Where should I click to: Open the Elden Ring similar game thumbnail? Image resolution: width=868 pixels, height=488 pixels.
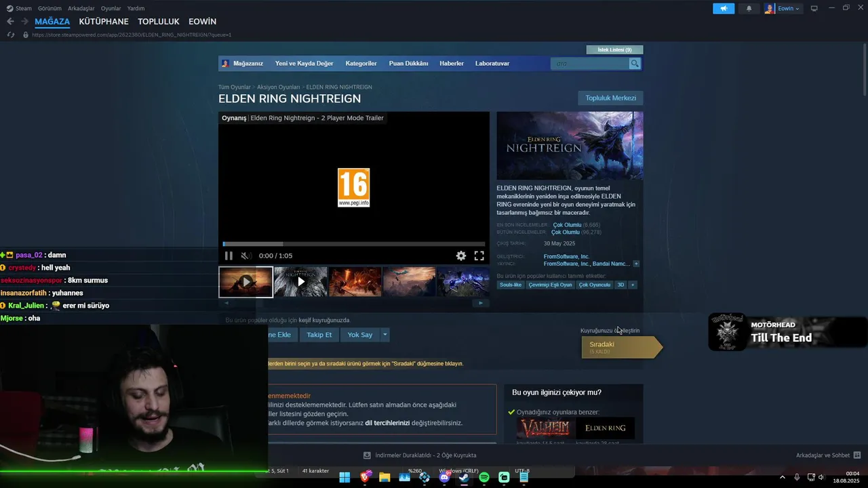pos(606,428)
